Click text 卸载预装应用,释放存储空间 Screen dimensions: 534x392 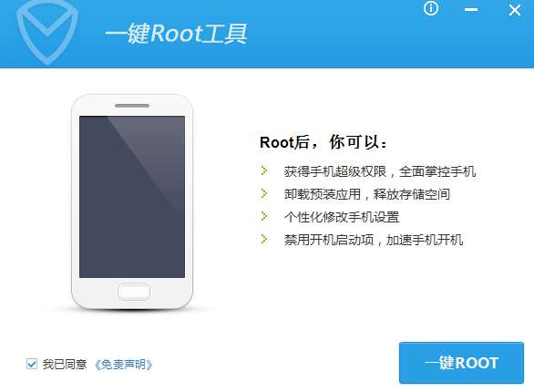click(x=367, y=194)
